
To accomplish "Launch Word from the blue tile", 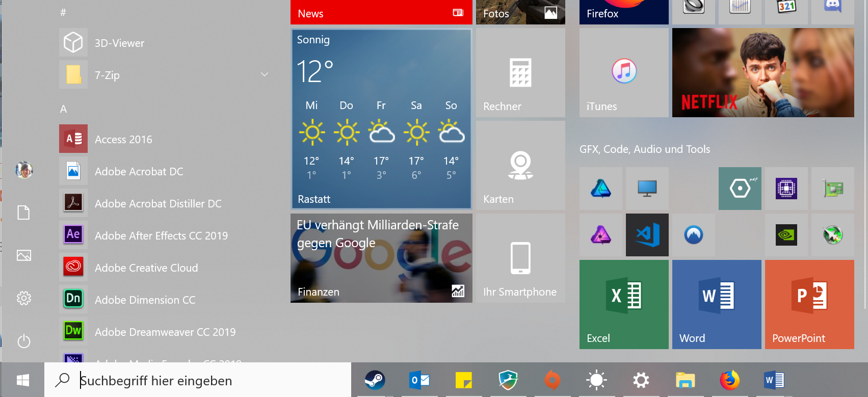I will click(x=717, y=304).
